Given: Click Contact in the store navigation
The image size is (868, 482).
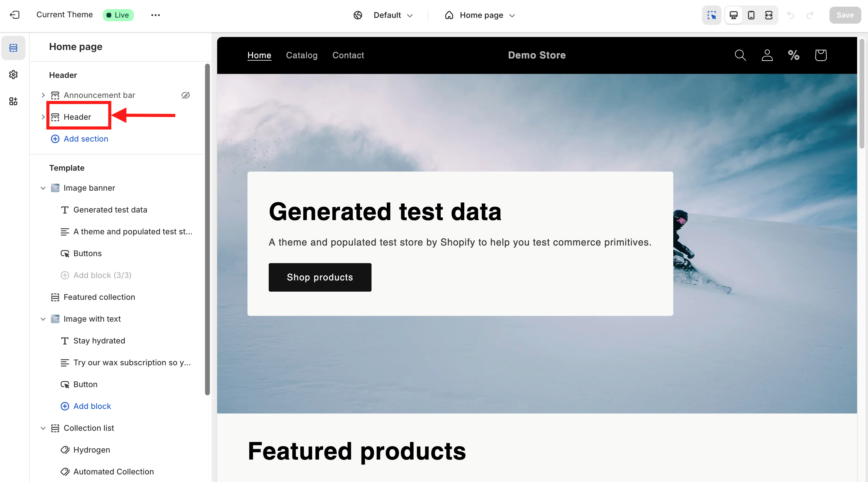Looking at the screenshot, I should point(348,55).
